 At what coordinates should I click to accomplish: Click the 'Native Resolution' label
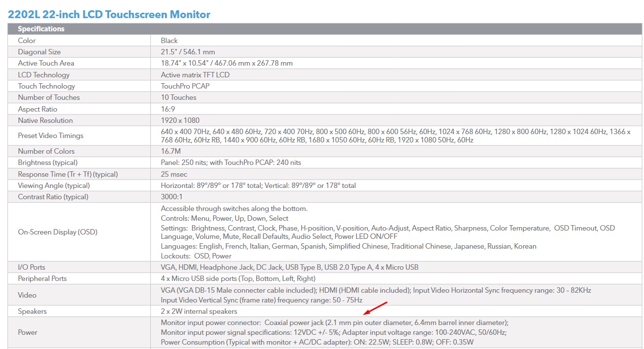(46, 120)
